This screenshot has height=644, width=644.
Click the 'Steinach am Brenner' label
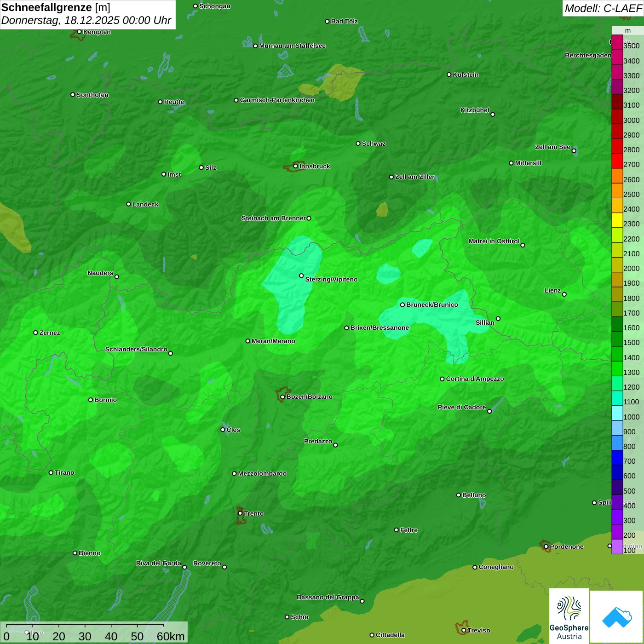pos(273,218)
